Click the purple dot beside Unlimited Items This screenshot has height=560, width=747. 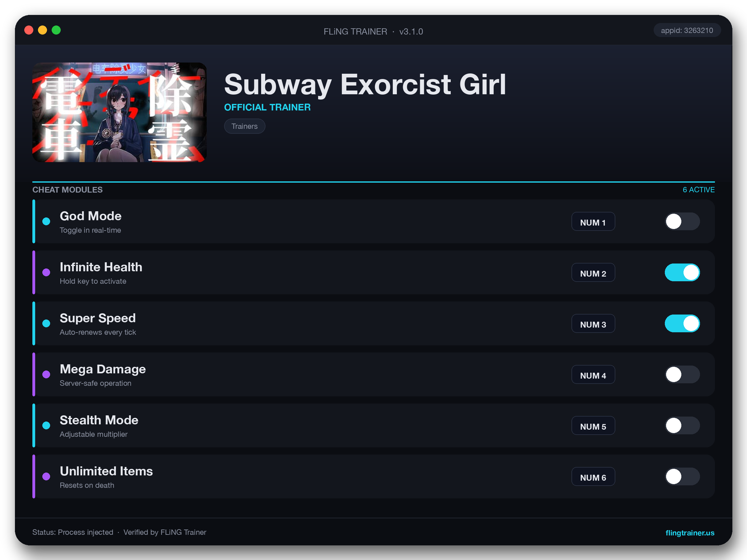coord(46,476)
